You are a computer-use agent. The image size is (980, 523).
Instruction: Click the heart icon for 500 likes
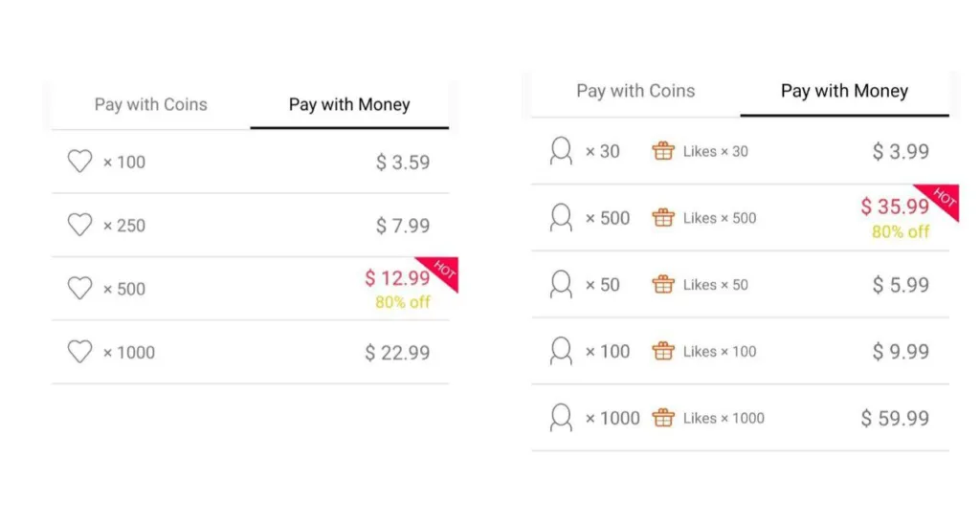pyautogui.click(x=80, y=288)
